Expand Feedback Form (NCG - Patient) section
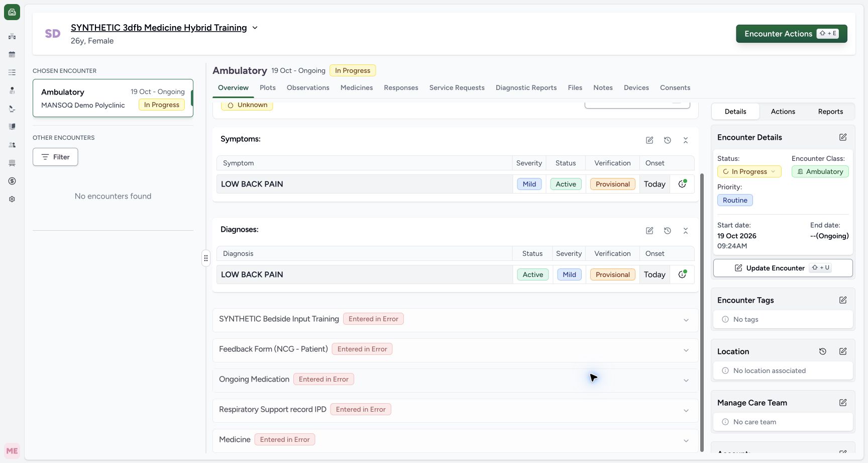 click(x=686, y=350)
